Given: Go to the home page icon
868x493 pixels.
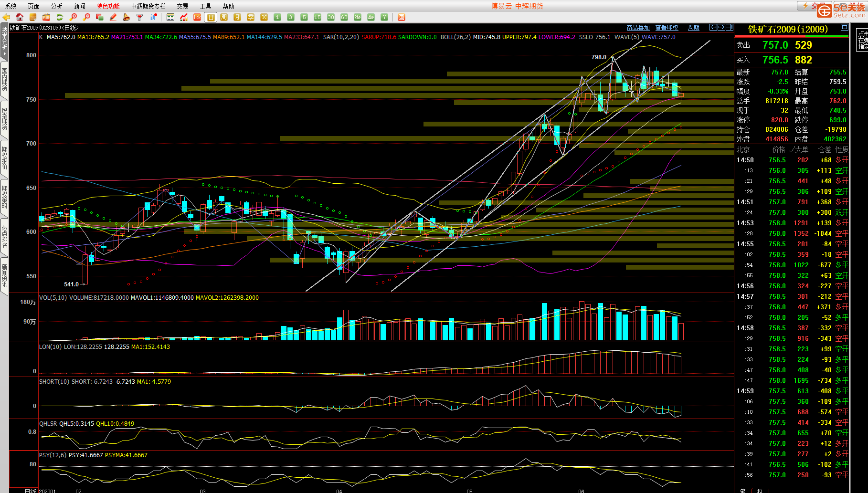Looking at the screenshot, I should 20,17.
